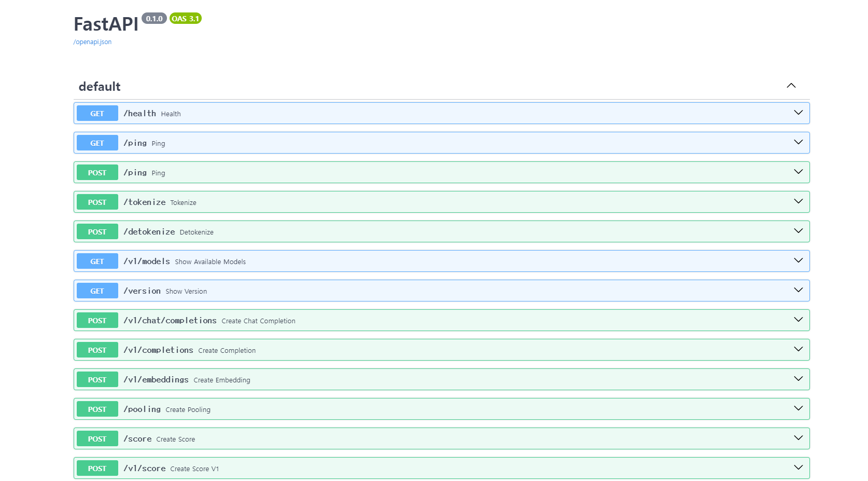Expand the /v1/embeddings row chevron

pyautogui.click(x=798, y=379)
